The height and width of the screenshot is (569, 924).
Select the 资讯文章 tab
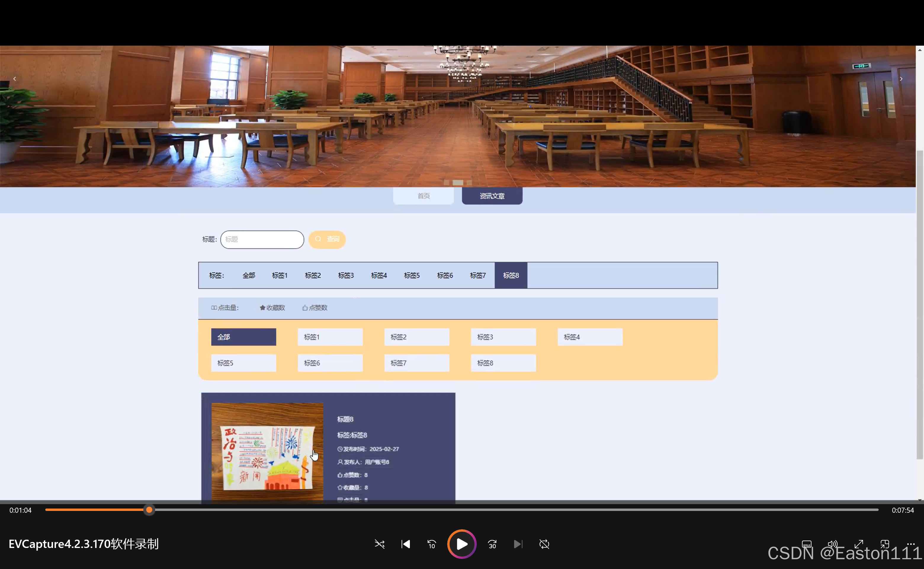coord(492,196)
